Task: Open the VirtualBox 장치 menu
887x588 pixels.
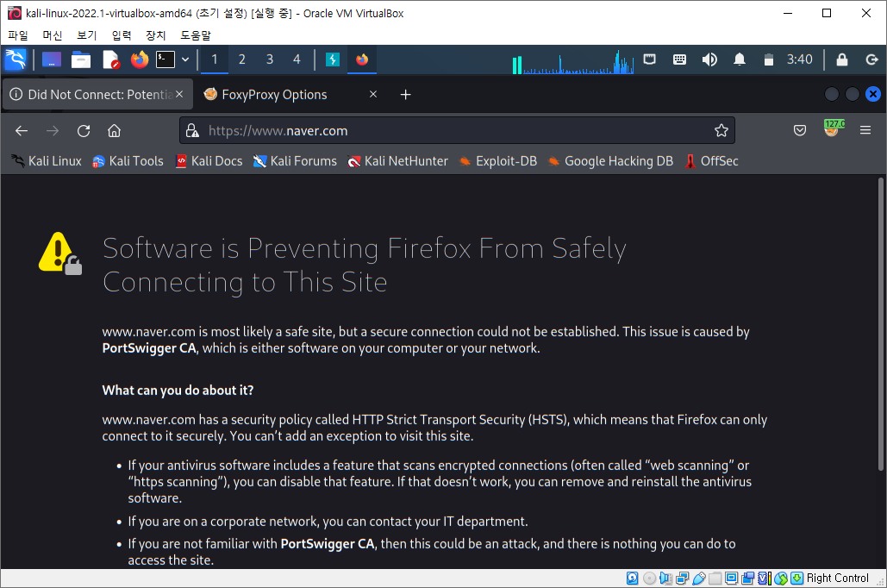Action: tap(155, 35)
